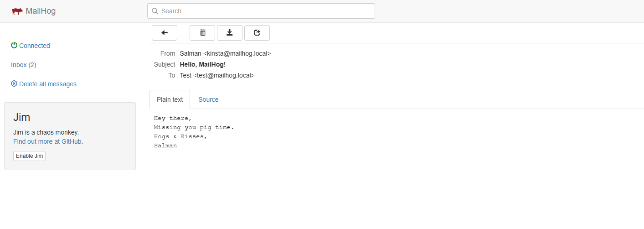Follow the Find out more at GitHub link
Viewport: 644px width, 229px height.
click(47, 141)
